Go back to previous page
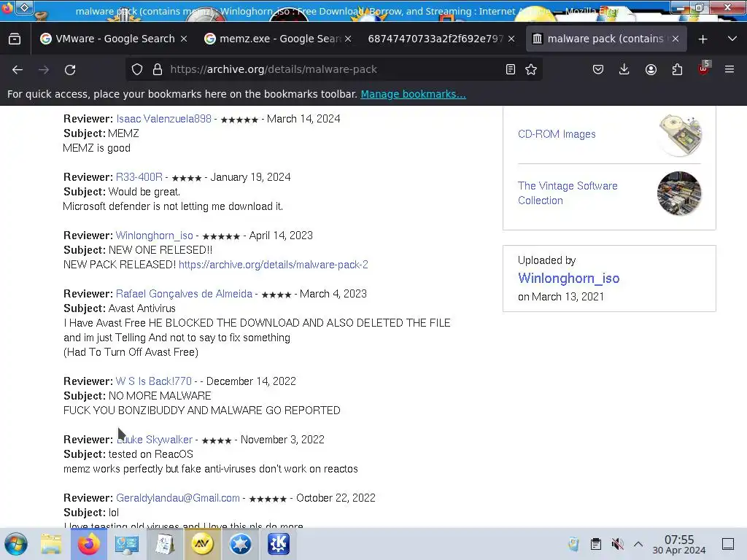This screenshot has height=560, width=747. [18, 69]
